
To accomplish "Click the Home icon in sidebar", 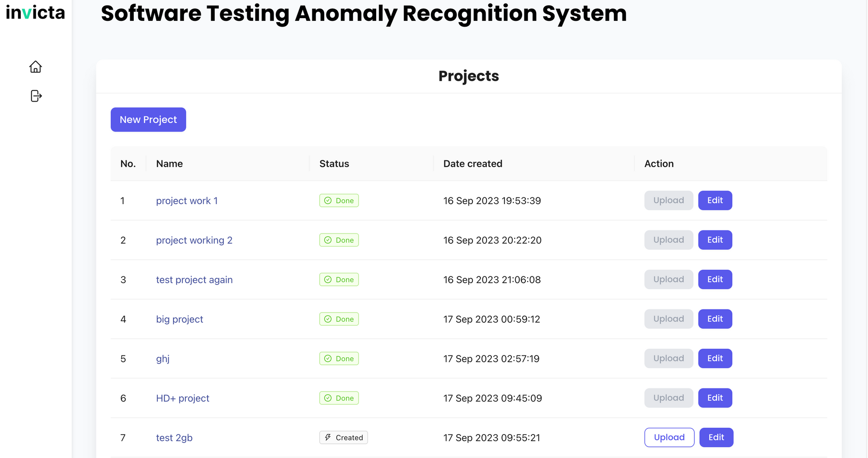I will [36, 67].
